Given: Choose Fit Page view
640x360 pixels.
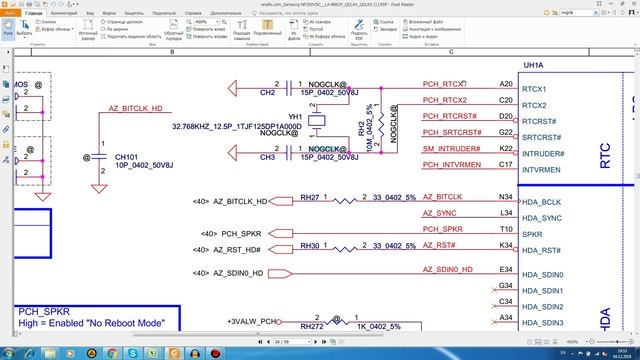Looking at the screenshot, I should [122, 22].
